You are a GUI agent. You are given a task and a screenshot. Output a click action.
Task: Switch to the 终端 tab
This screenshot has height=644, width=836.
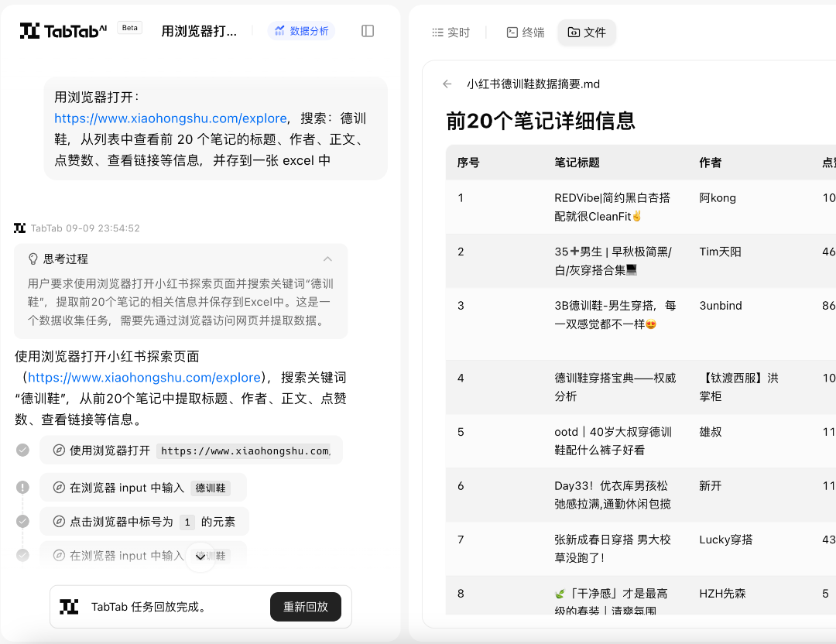click(x=525, y=33)
